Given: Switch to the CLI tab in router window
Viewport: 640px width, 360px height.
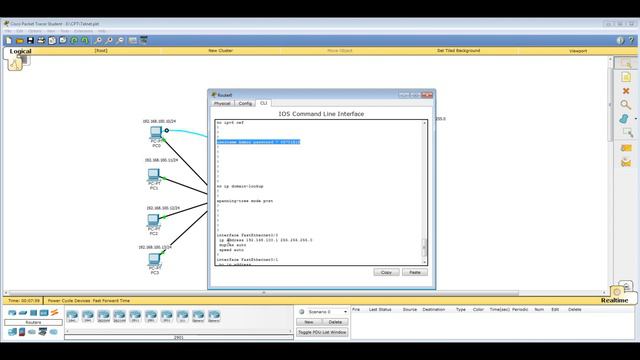Looking at the screenshot, I should 263,103.
